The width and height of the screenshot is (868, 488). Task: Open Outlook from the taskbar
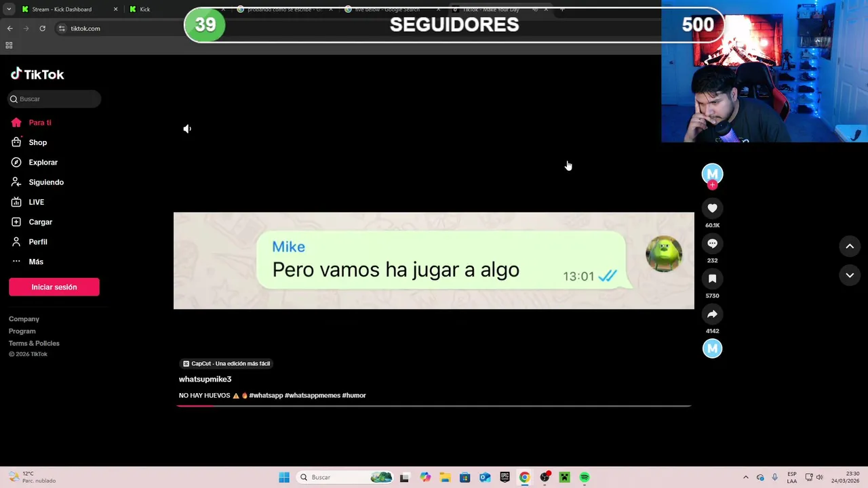pos(485,477)
